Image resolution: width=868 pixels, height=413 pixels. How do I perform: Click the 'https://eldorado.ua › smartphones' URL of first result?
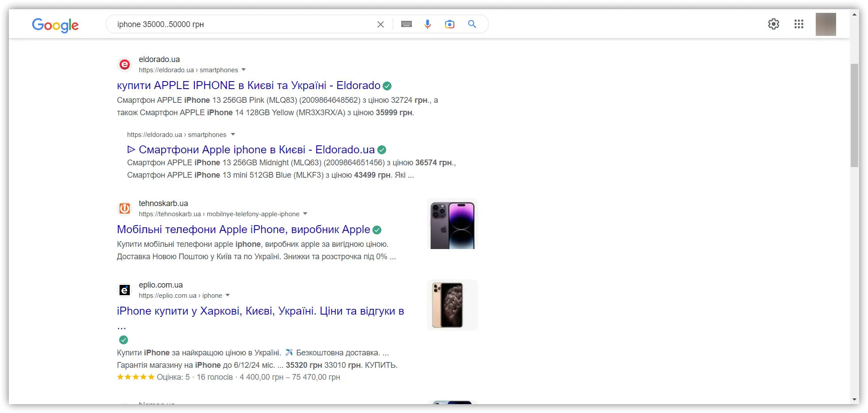tap(188, 70)
